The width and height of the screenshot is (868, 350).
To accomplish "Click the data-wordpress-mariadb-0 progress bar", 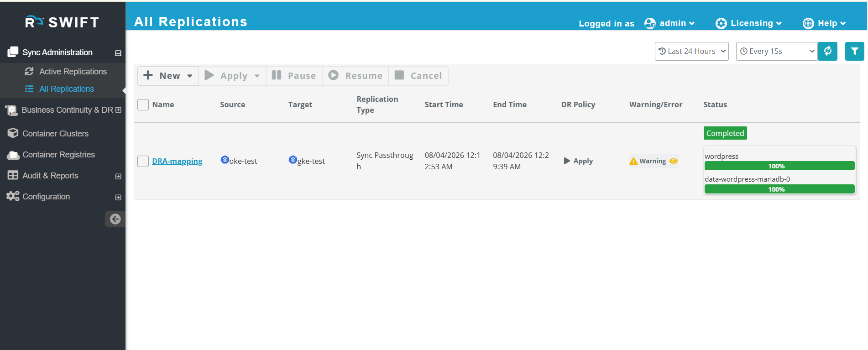I will 779,189.
